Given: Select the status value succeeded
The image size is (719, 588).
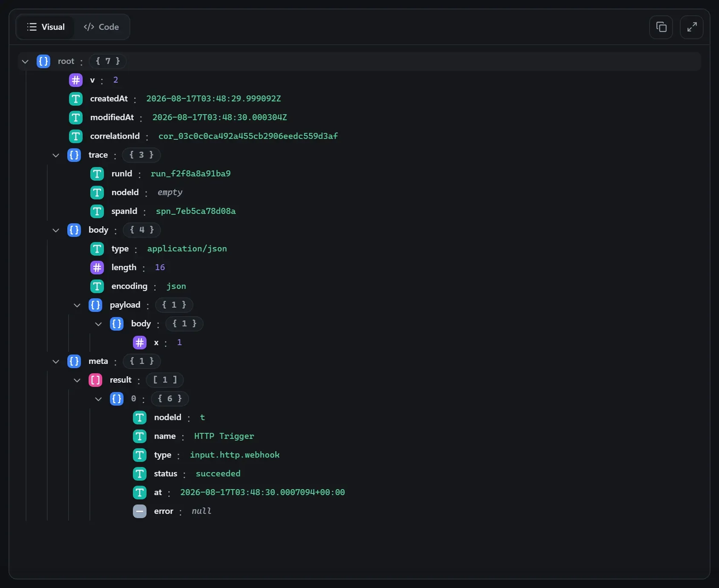Looking at the screenshot, I should click(218, 474).
